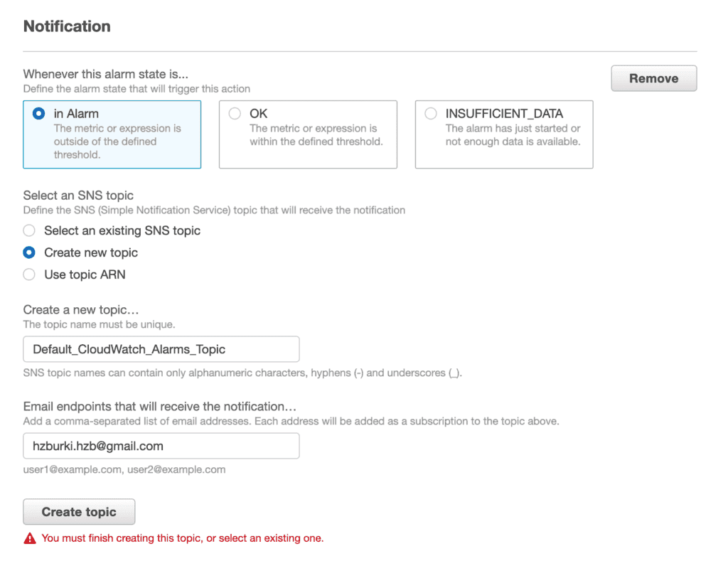Click the SNS topic naming rules hint

(x=242, y=373)
